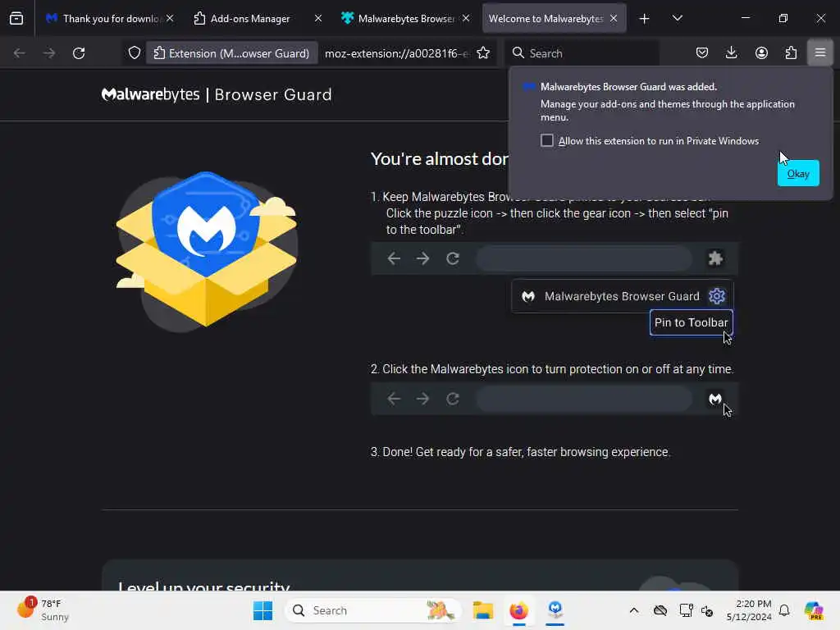Viewport: 840px width, 630px height.
Task: Open the Downloads panel
Action: pos(731,52)
